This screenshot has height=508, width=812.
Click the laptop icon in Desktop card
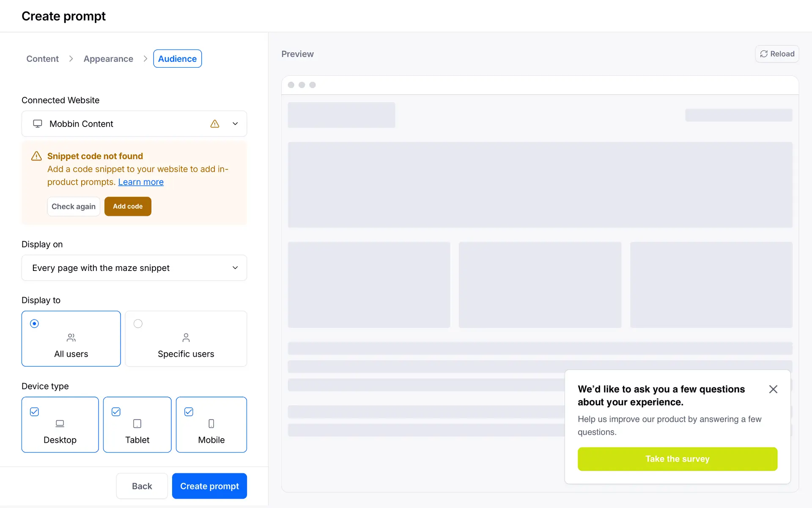click(x=60, y=423)
